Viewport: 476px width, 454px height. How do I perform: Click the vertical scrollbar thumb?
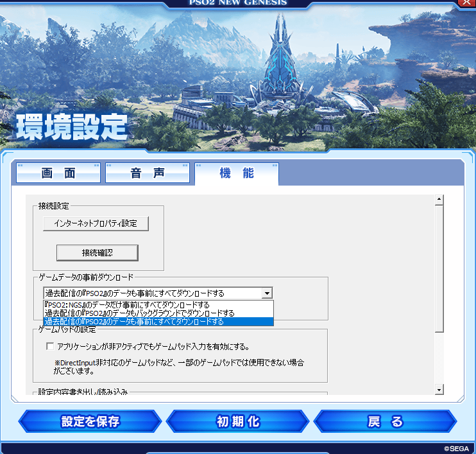439,268
